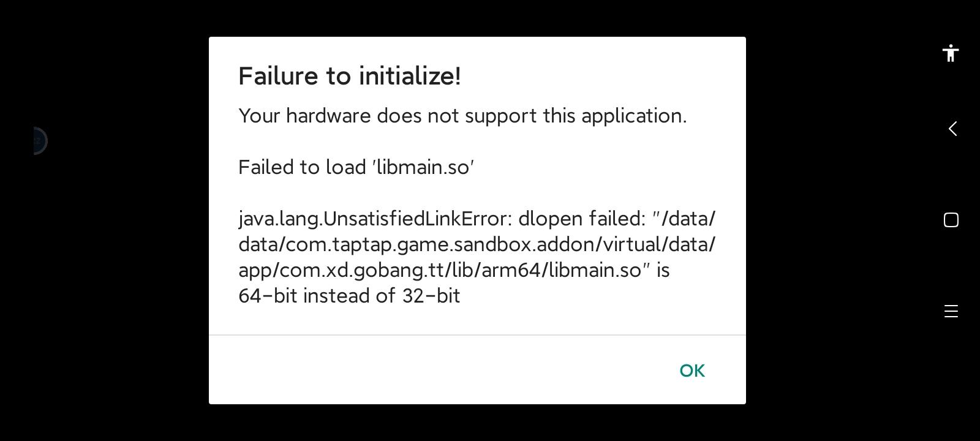The image size is (980, 441).
Task: Click the "Failure to initialize!" dialog title
Action: [349, 76]
